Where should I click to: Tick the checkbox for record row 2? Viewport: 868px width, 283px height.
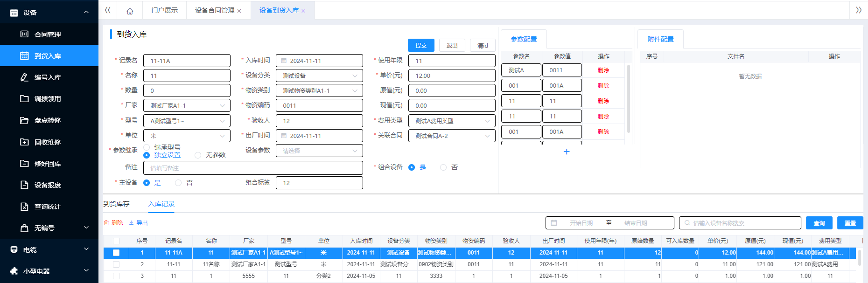pyautogui.click(x=116, y=264)
